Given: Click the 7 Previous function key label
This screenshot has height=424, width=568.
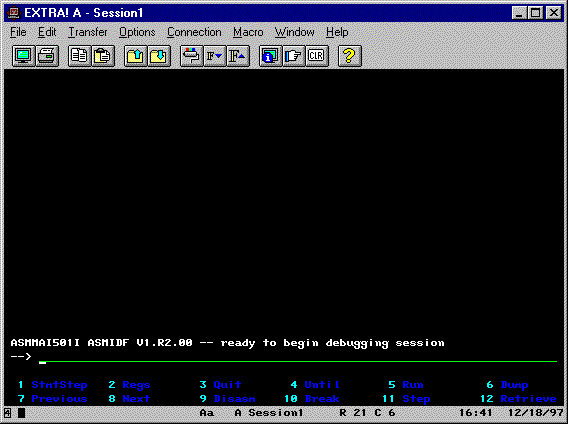Looking at the screenshot, I should 53,399.
